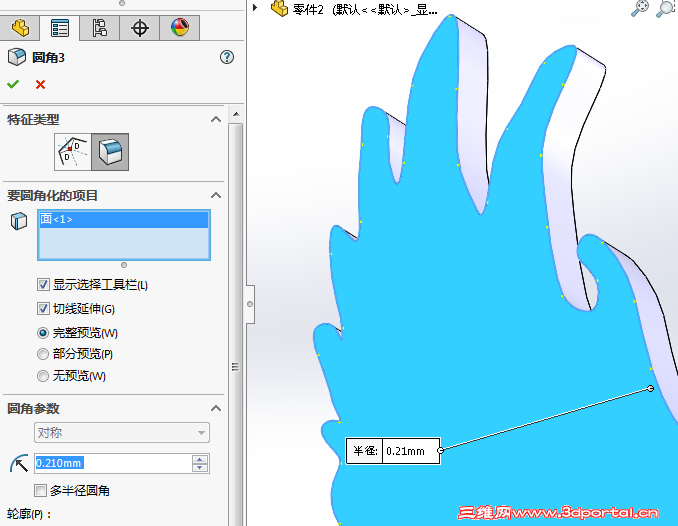Toggle 切线延伸(G) checkbox
The height and width of the screenshot is (526, 678).
43,309
